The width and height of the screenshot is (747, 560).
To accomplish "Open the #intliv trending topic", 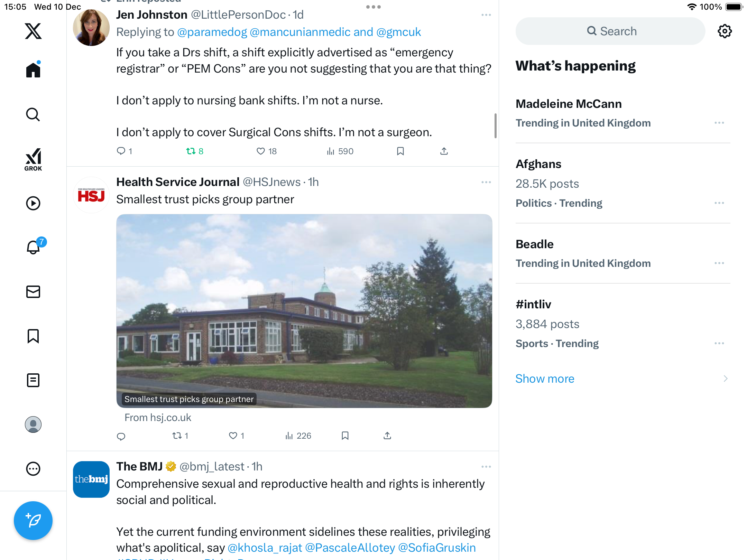I will tap(622, 324).
